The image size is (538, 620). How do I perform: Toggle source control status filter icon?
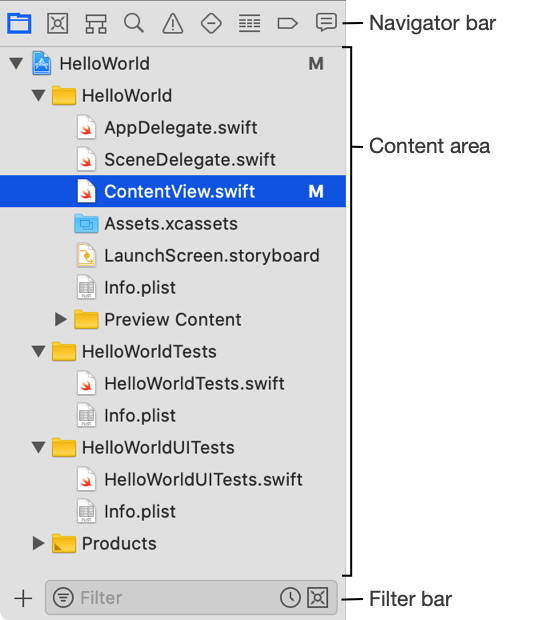pos(318,597)
